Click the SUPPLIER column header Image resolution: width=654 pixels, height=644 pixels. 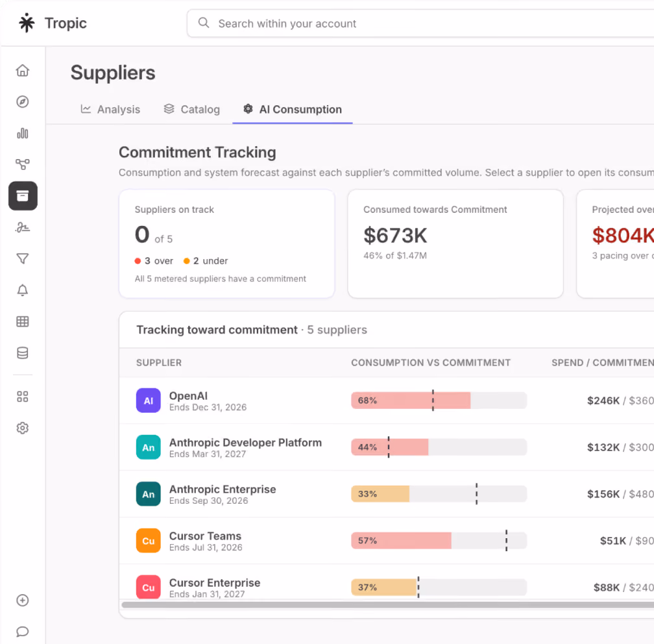point(159,363)
